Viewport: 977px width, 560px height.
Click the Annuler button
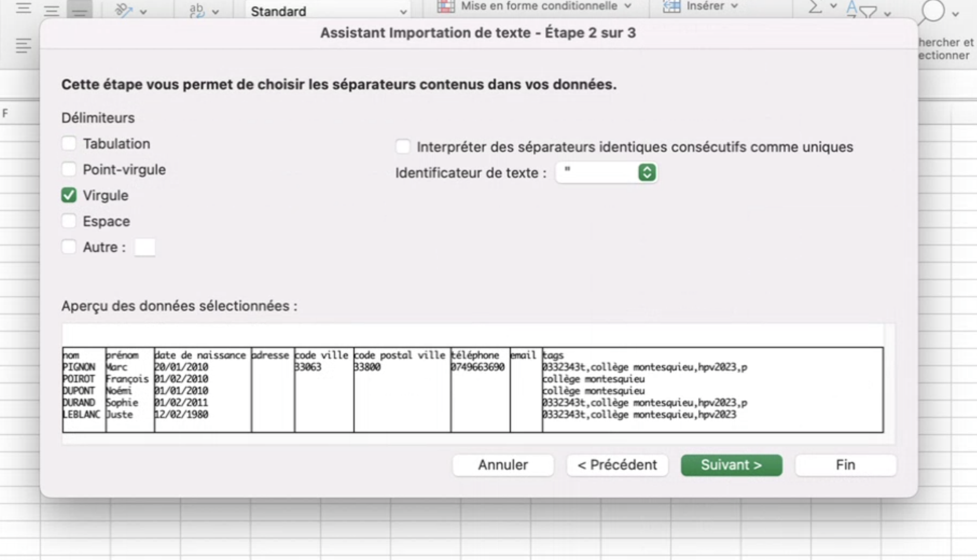click(x=503, y=465)
